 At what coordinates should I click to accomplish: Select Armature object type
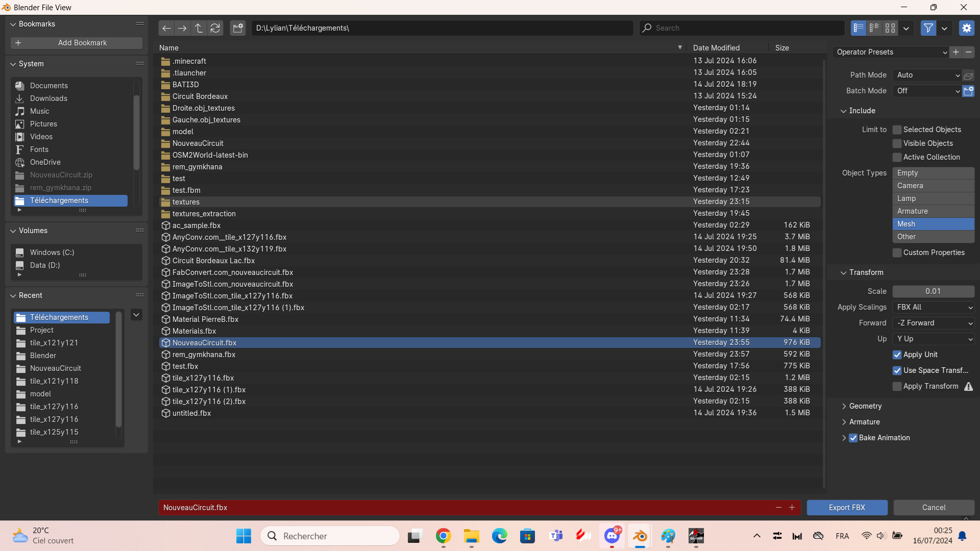pos(933,211)
